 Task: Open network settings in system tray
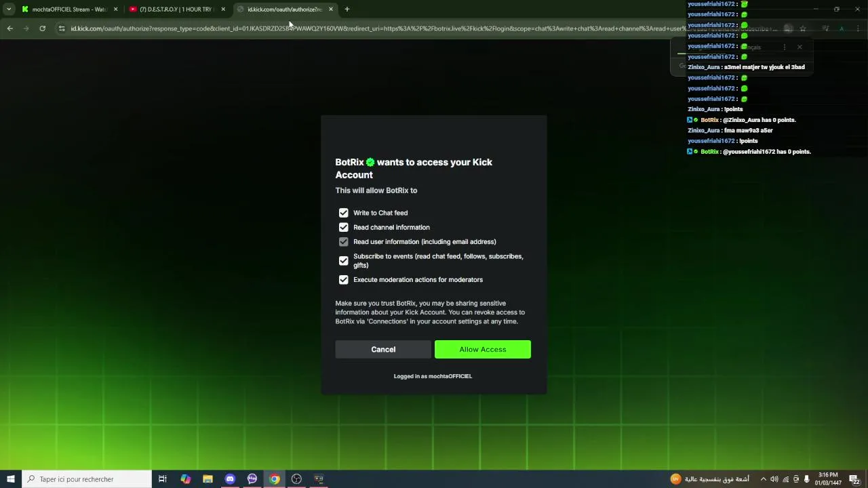pos(786,479)
